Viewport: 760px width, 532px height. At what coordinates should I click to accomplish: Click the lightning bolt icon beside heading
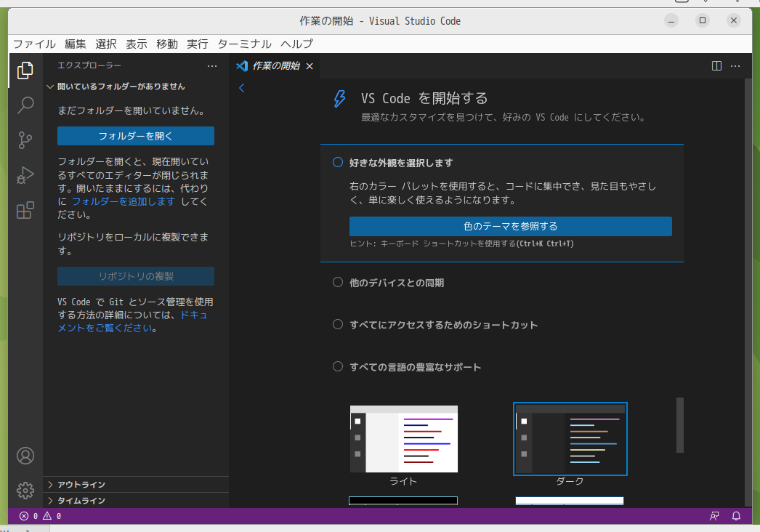click(x=339, y=98)
